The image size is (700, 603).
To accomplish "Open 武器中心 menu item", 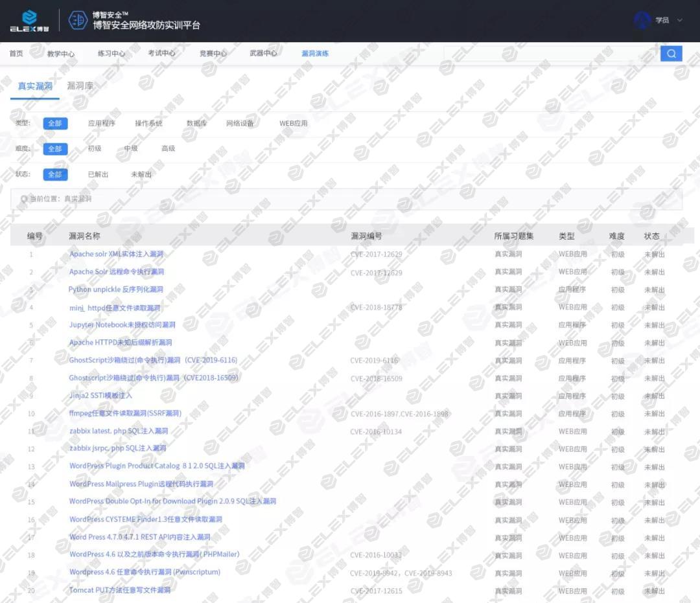I will coord(263,54).
